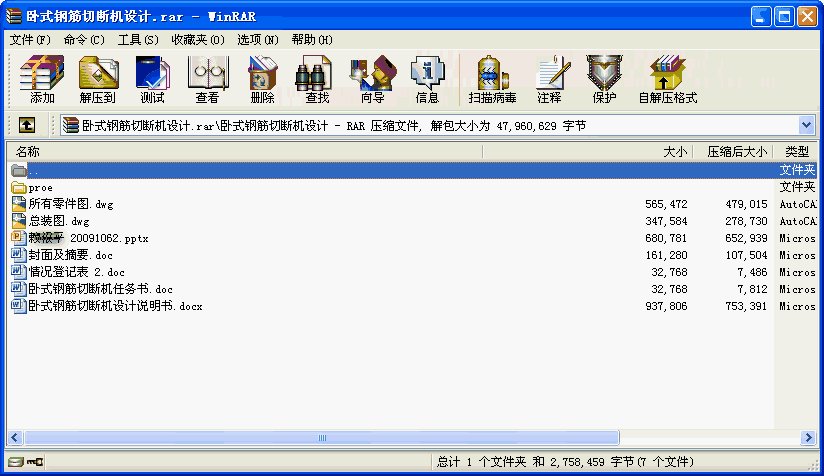Image resolution: width=824 pixels, height=476 pixels.
Task: Open the 查找 (Find) binoculars tool
Action: (317, 80)
